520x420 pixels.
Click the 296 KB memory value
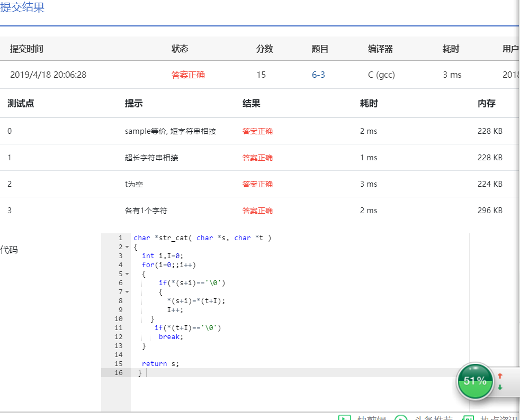click(x=490, y=211)
